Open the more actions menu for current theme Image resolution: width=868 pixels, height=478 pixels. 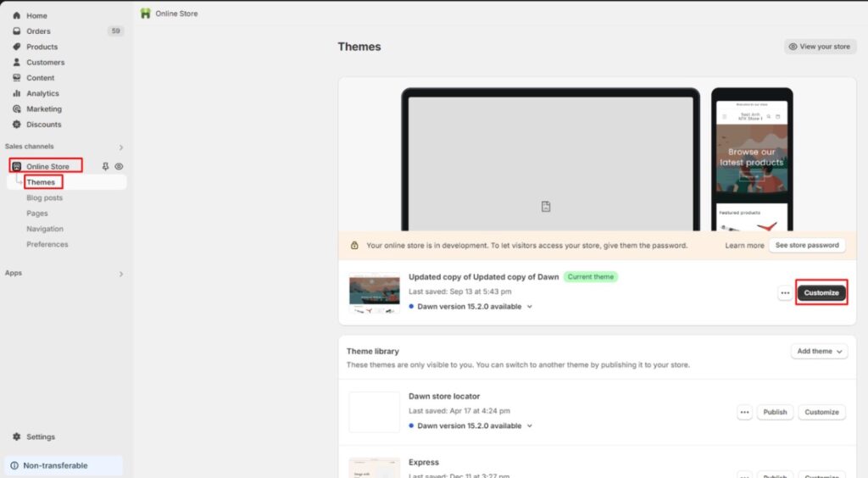pyautogui.click(x=785, y=292)
